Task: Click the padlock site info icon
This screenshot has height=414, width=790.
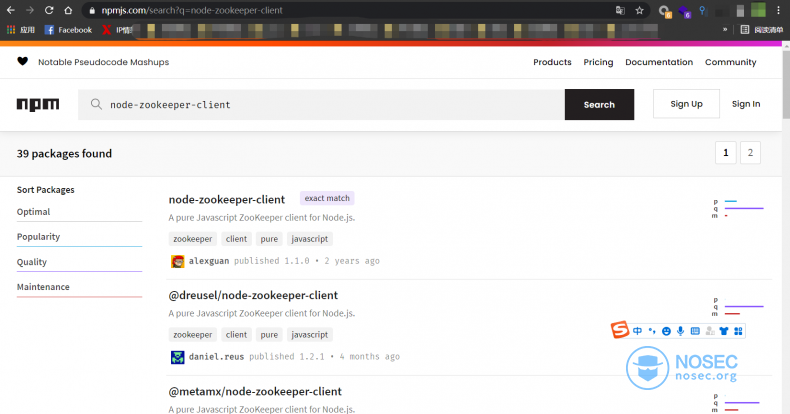Action: 92,11
